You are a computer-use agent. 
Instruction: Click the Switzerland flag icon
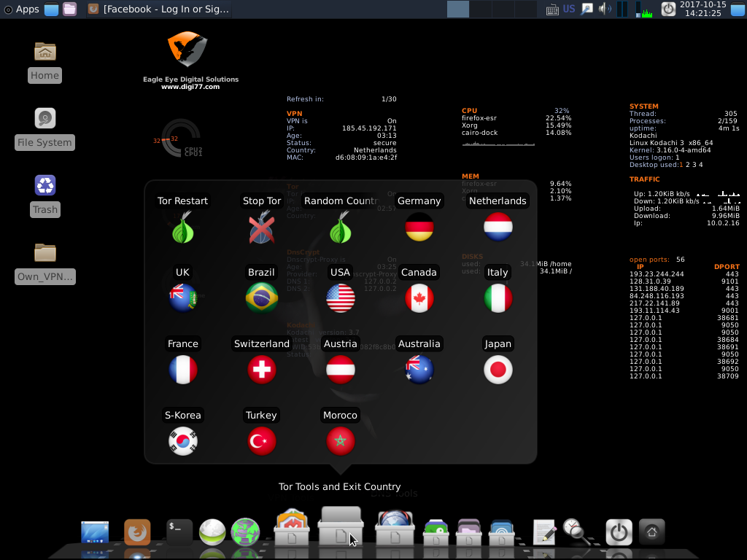[262, 370]
